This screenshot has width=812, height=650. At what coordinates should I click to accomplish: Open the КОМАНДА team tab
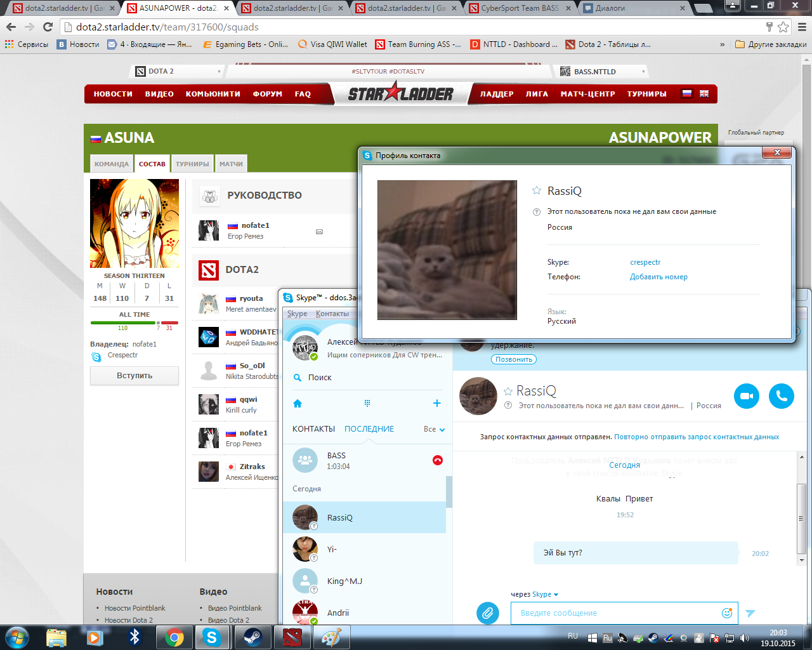[111, 164]
